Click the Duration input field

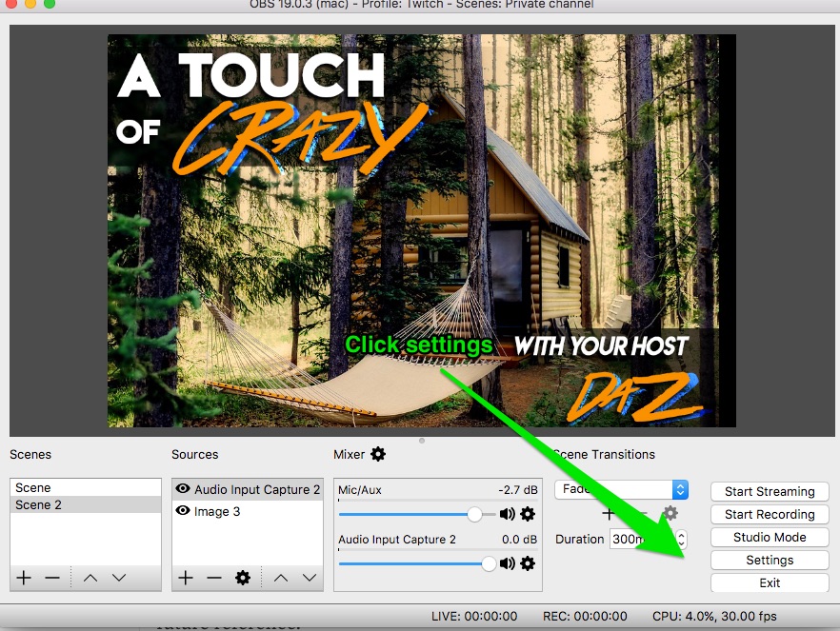point(642,539)
